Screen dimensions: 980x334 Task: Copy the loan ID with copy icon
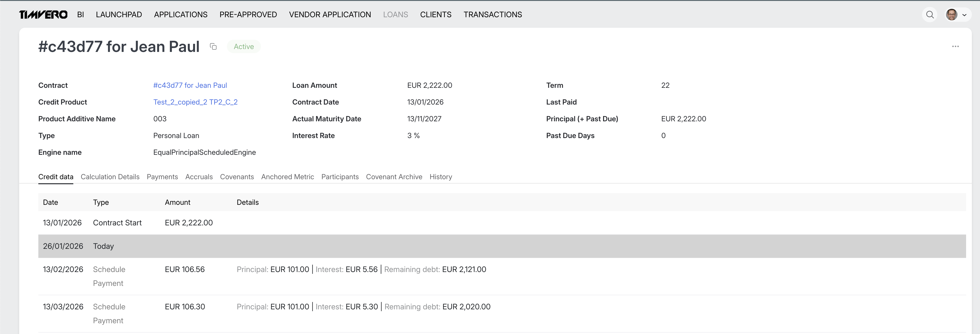(x=213, y=46)
